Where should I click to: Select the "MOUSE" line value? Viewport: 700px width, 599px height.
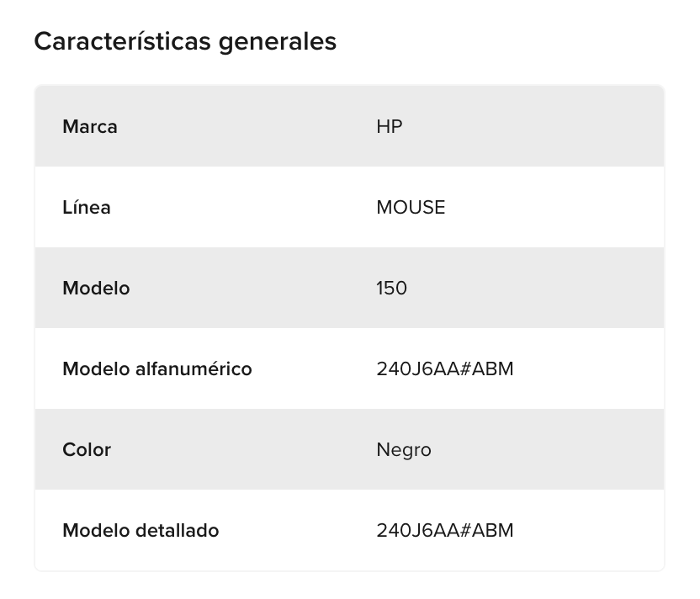411,208
